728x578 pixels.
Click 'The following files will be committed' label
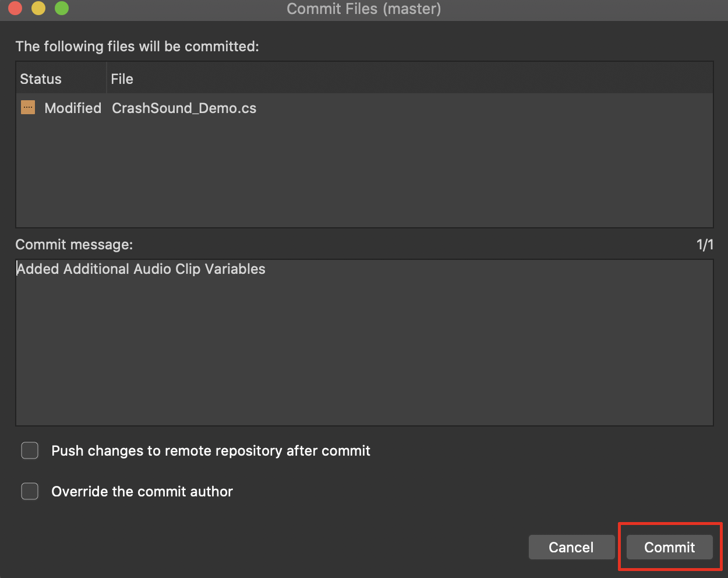click(137, 47)
